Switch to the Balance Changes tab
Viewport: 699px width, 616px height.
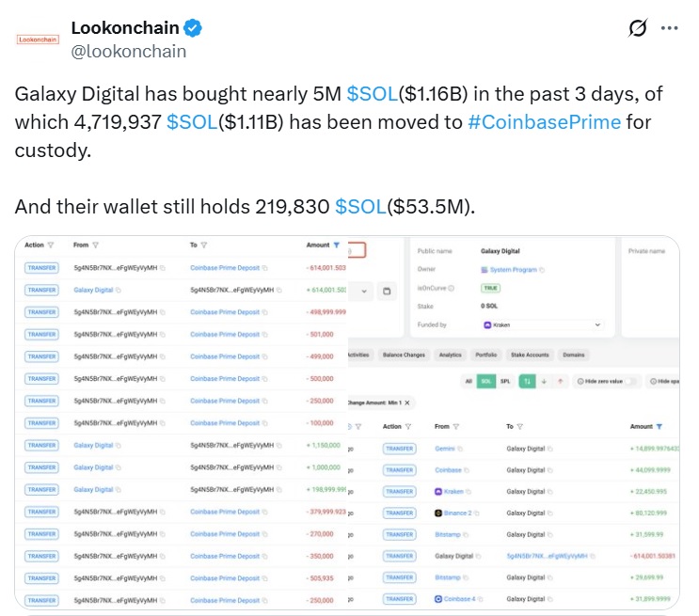coord(404,355)
